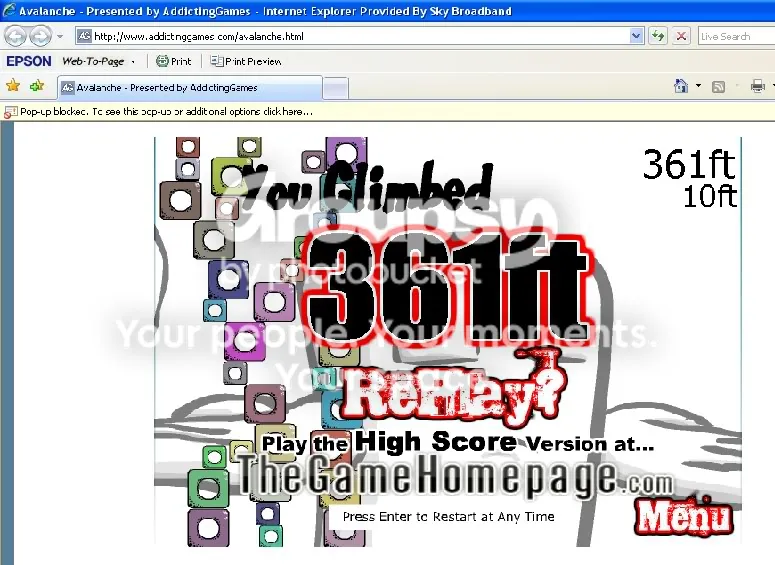Click the Print Preview button
Screen dimensions: 775x565
[x=246, y=61]
